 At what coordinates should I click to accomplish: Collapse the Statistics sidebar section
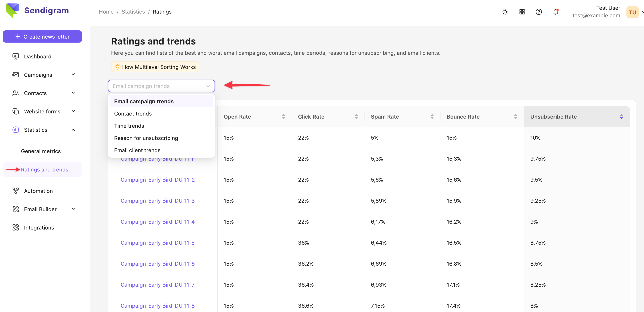point(73,130)
